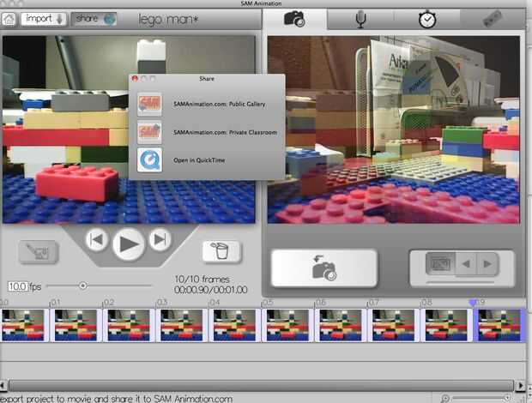Select frame thumbnail at 0.7
The height and width of the screenshot is (403, 532).
tap(394, 325)
